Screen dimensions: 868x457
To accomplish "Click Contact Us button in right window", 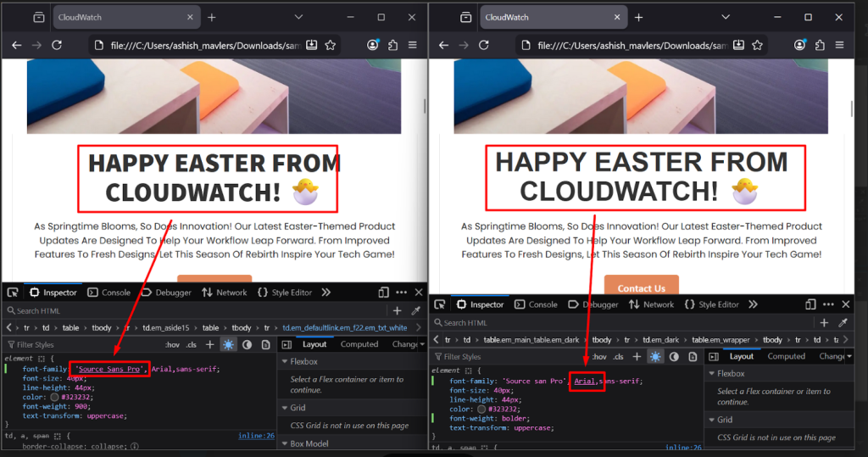I will click(641, 287).
